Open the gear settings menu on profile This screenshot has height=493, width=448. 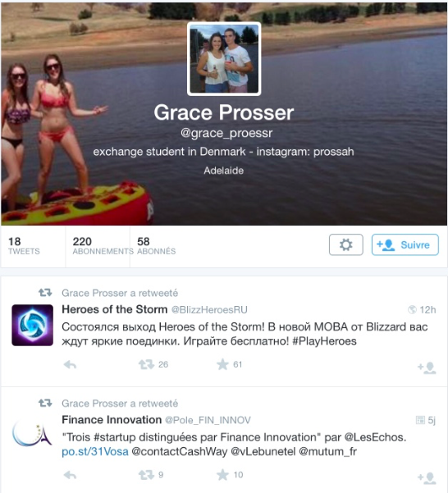pyautogui.click(x=345, y=244)
